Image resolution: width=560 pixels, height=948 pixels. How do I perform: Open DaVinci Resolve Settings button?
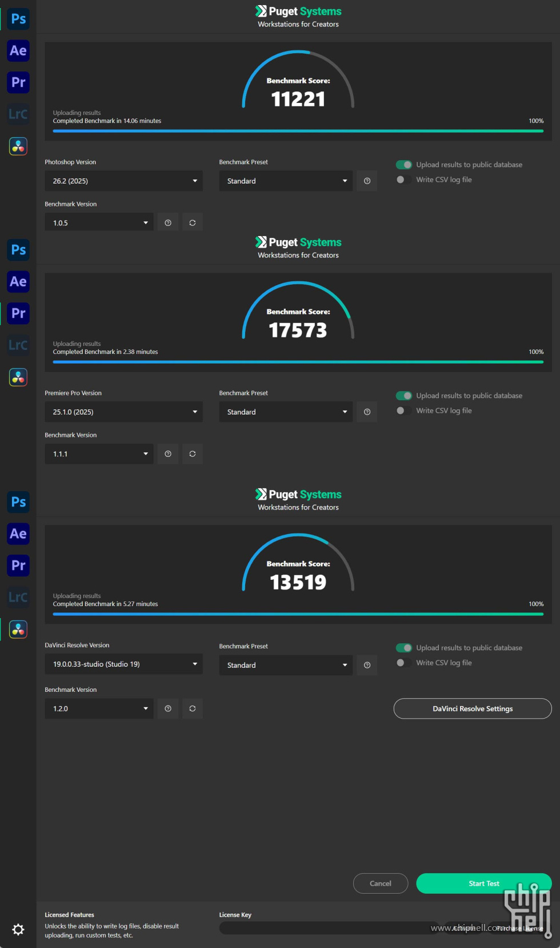[473, 708]
